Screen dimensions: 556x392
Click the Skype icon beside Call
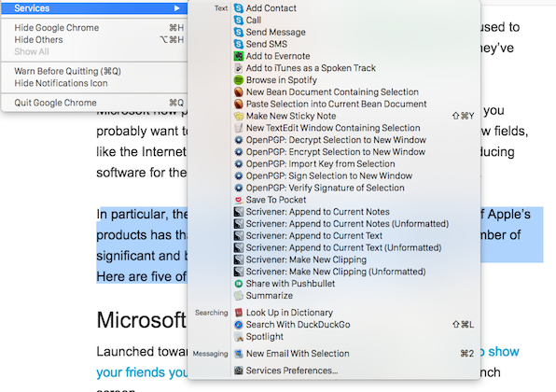click(x=239, y=21)
